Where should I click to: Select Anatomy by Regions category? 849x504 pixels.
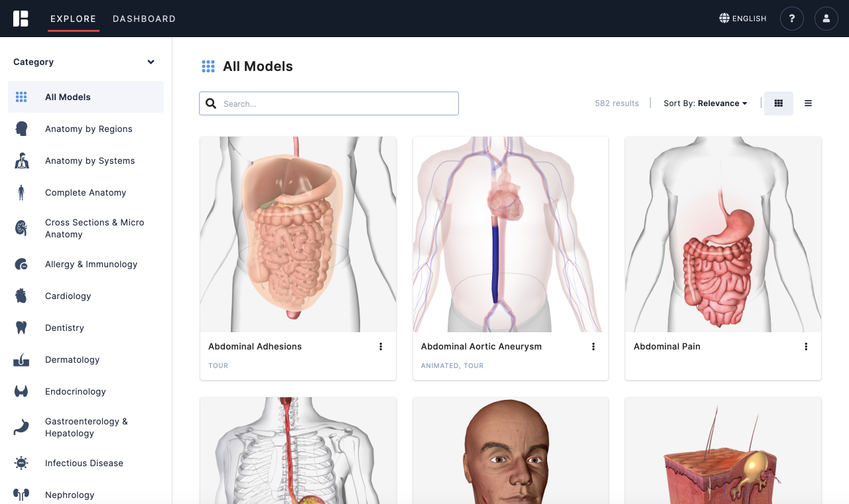pos(86,129)
